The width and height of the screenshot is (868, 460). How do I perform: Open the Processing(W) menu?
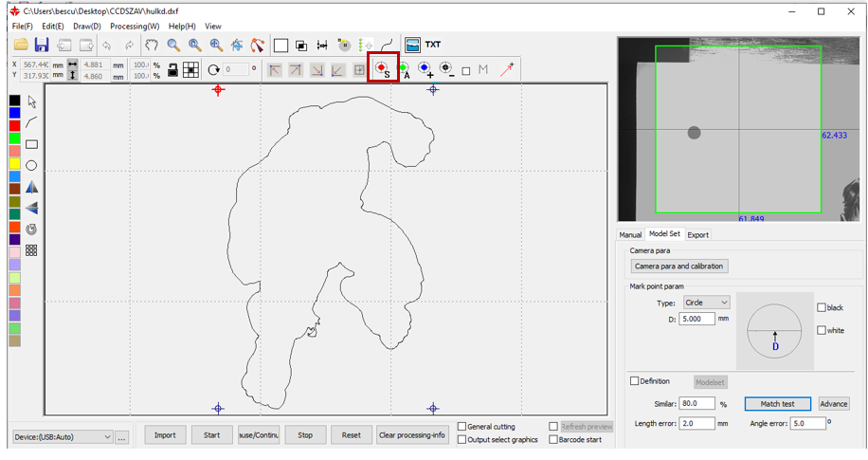coord(135,26)
